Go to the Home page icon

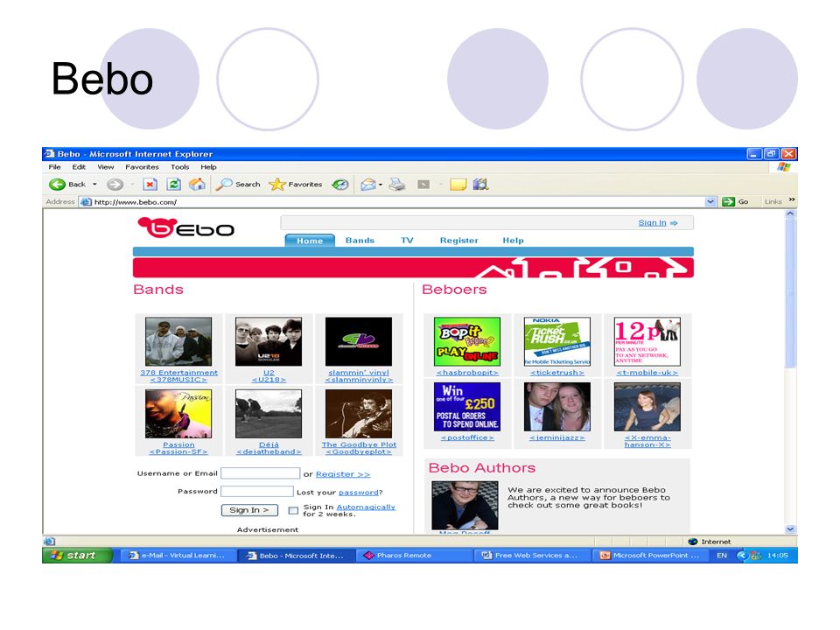click(197, 185)
